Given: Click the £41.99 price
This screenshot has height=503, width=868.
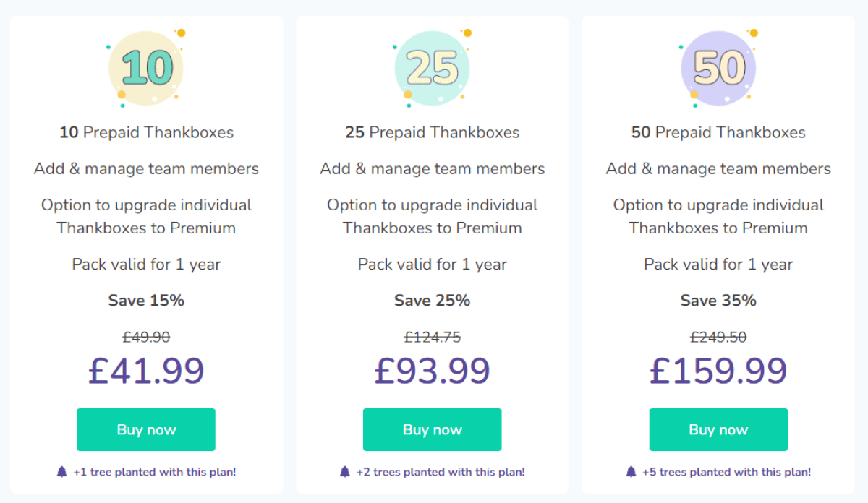Looking at the screenshot, I should click(x=146, y=371).
